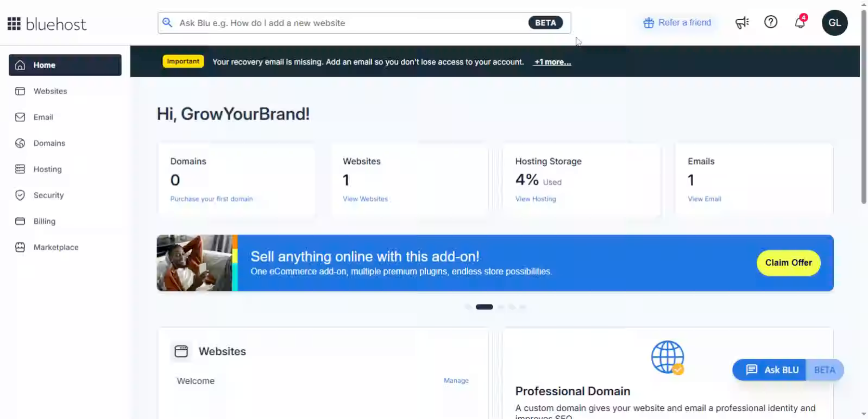Select the second carousel navigation dot
Viewport: 868px width, 419px height.
(x=485, y=307)
